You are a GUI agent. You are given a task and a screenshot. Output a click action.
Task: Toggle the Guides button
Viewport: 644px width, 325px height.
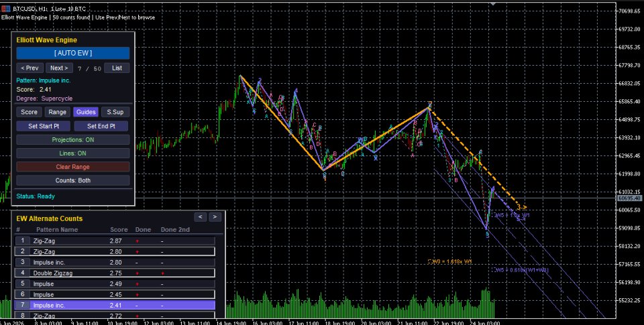(x=86, y=112)
